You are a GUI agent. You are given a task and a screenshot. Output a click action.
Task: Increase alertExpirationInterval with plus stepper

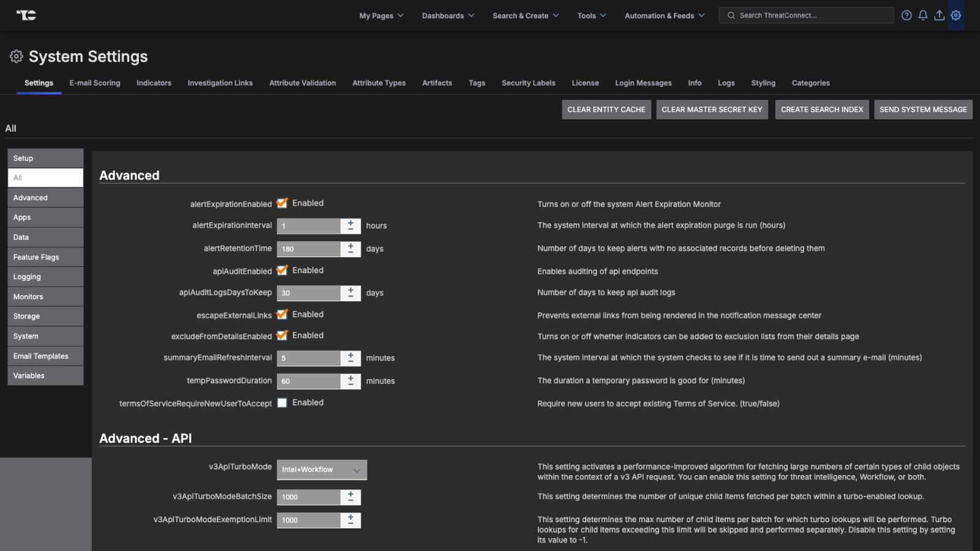click(350, 222)
